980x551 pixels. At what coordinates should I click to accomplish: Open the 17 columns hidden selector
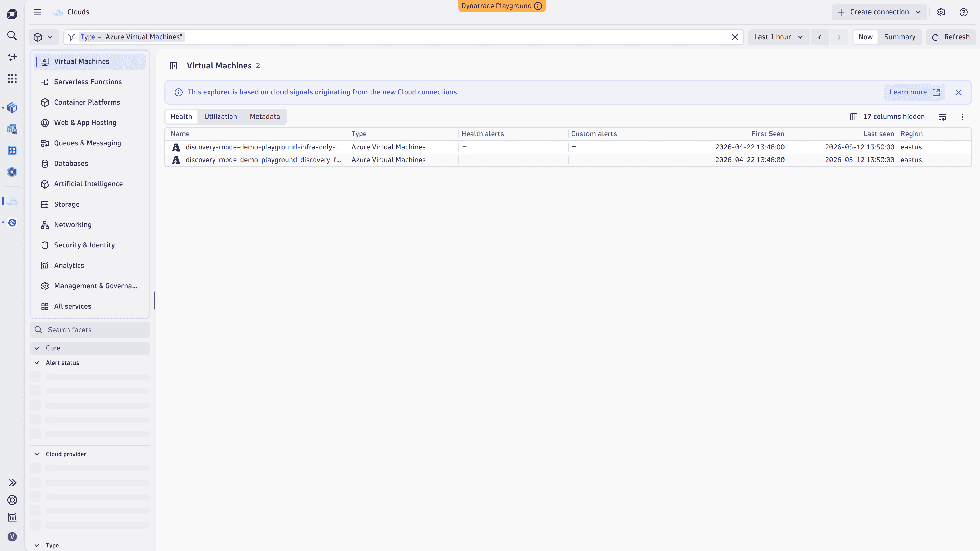point(887,117)
